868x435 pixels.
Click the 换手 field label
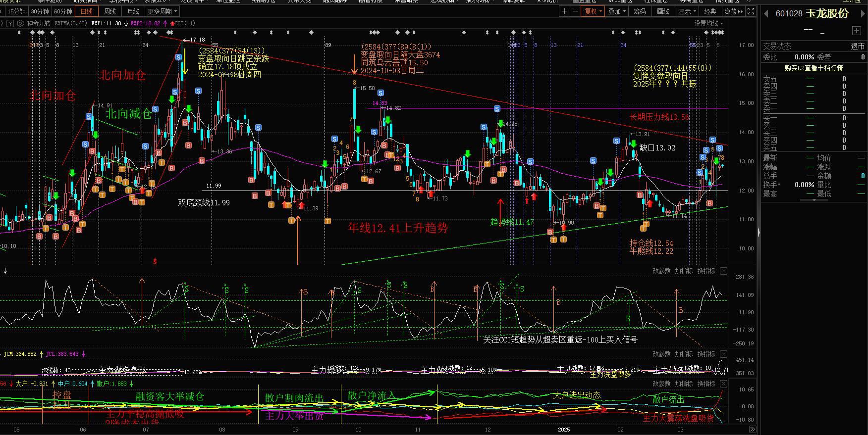pyautogui.click(x=772, y=185)
